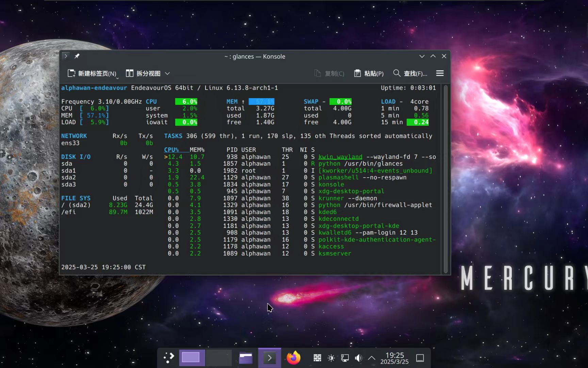The width and height of the screenshot is (588, 368).
Task: Open the audio volume tray icon
Action: tap(358, 358)
